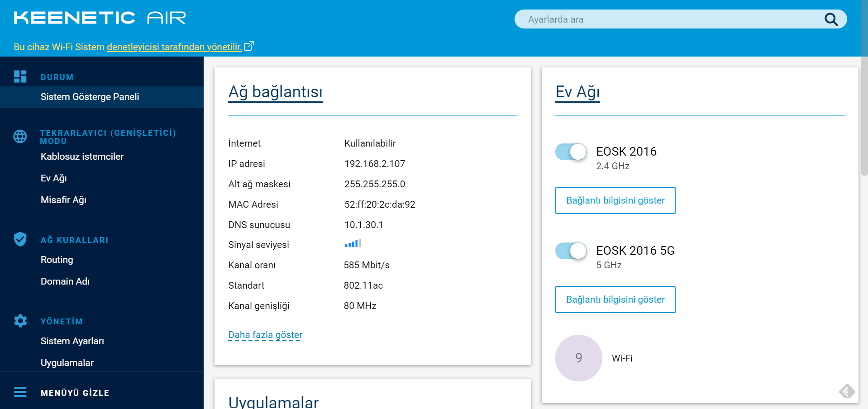
Task: Open Kablosuz istemciler menu item
Action: [82, 157]
